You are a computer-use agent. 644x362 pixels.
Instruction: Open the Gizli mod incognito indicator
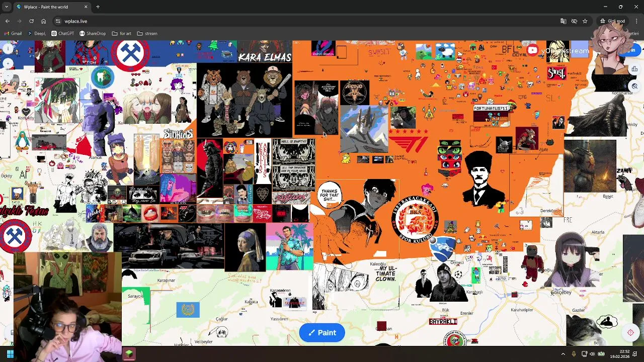(612, 21)
